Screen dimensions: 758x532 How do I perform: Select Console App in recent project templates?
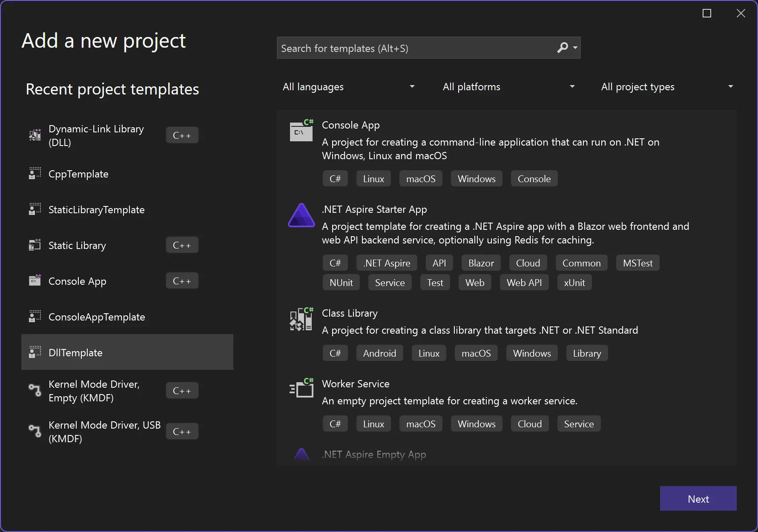pyautogui.click(x=127, y=281)
